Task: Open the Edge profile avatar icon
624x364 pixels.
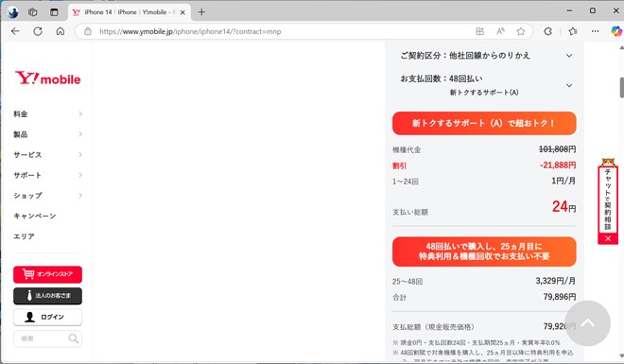Action: point(12,12)
